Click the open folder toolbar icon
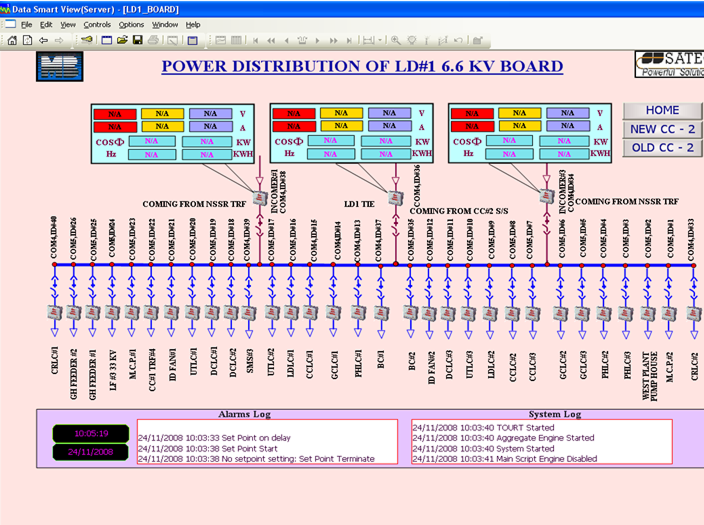 click(x=122, y=40)
